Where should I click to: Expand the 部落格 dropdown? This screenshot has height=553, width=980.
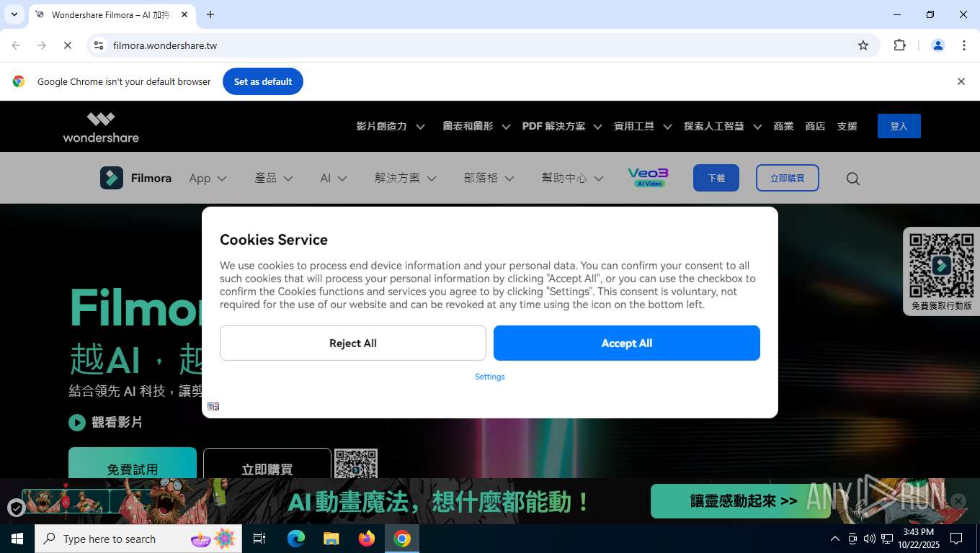[489, 178]
